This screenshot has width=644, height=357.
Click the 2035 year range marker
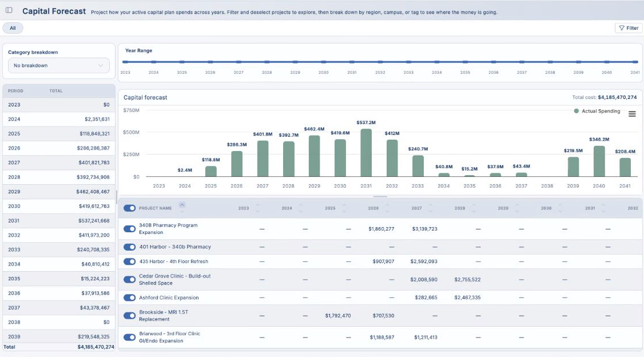coord(465,62)
